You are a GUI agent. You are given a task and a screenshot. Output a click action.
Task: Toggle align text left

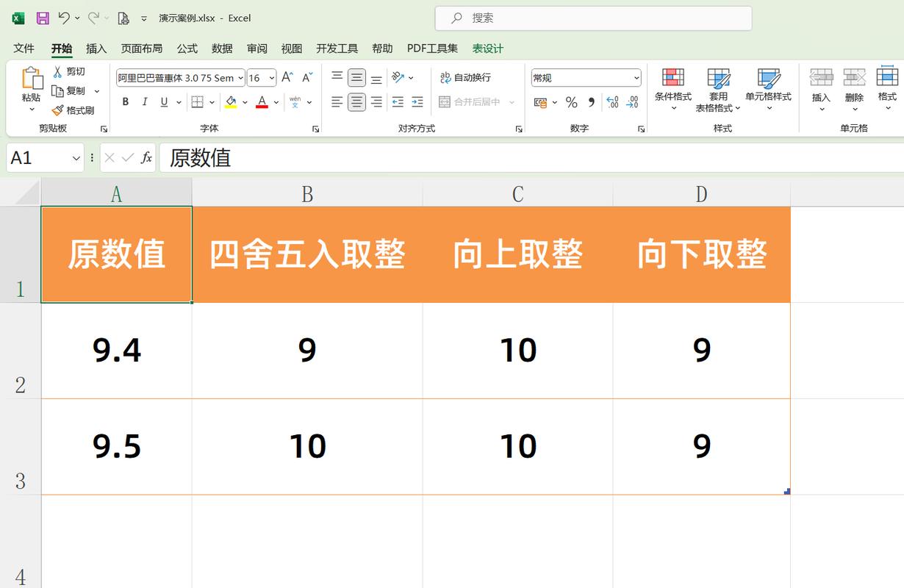coord(337,102)
